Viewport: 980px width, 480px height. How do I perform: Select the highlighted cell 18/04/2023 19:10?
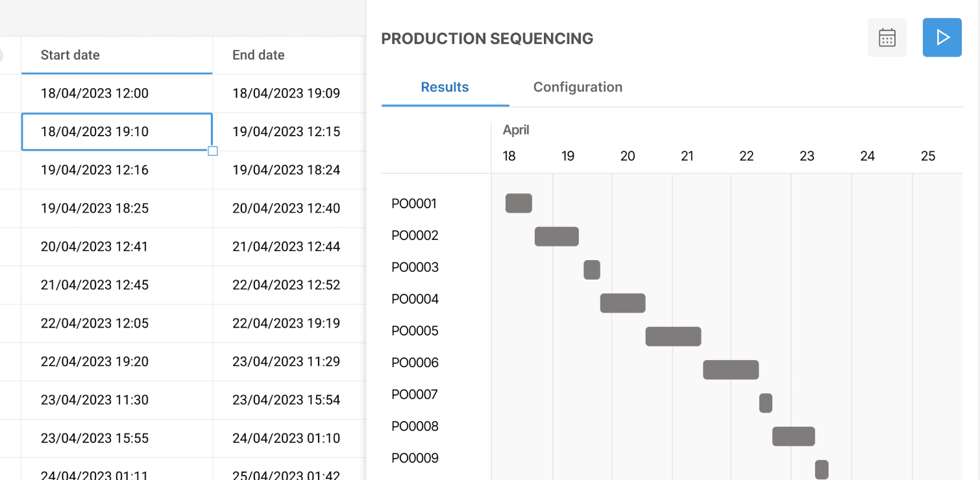[x=117, y=132]
